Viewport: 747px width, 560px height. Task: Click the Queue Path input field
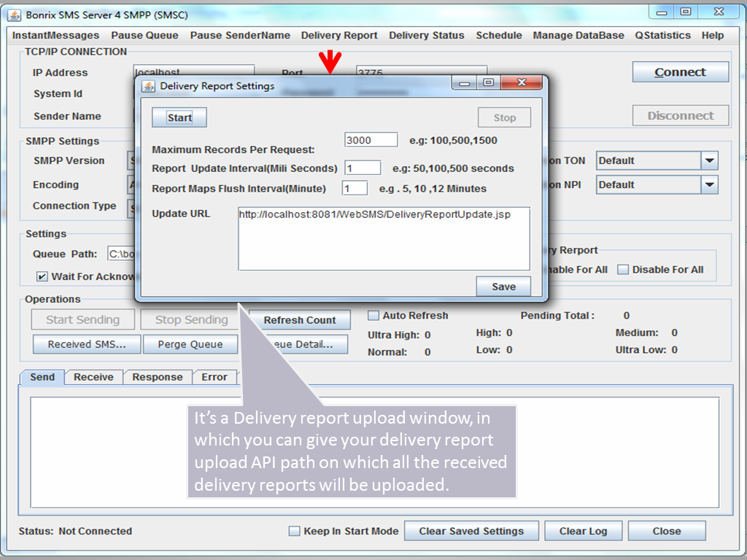122,254
